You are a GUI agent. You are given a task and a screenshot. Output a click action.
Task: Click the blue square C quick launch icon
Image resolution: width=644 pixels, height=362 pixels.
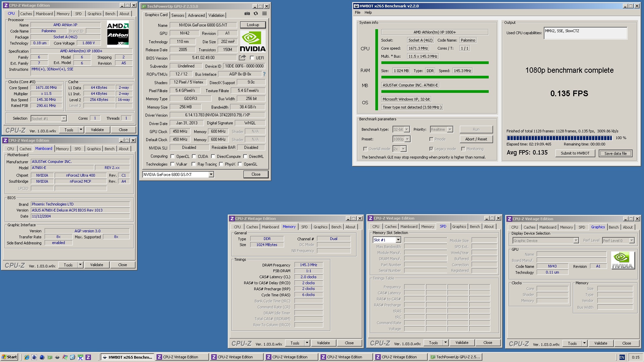click(x=72, y=357)
